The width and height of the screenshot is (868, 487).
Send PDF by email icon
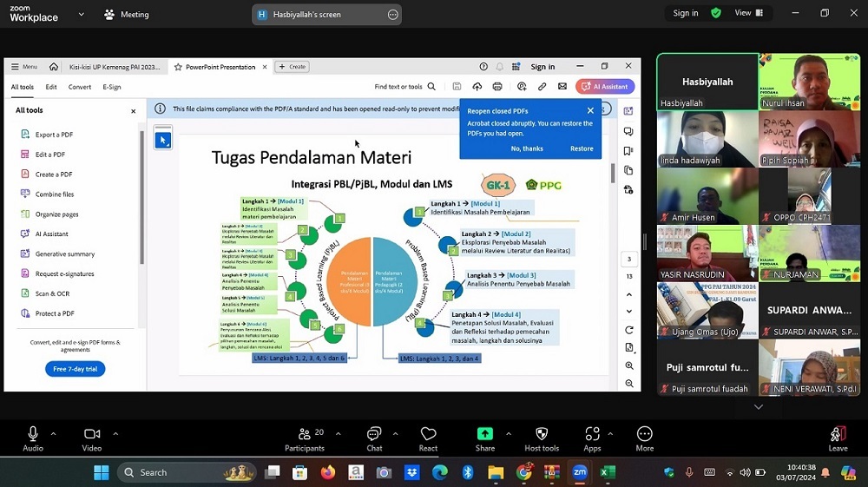coord(562,86)
